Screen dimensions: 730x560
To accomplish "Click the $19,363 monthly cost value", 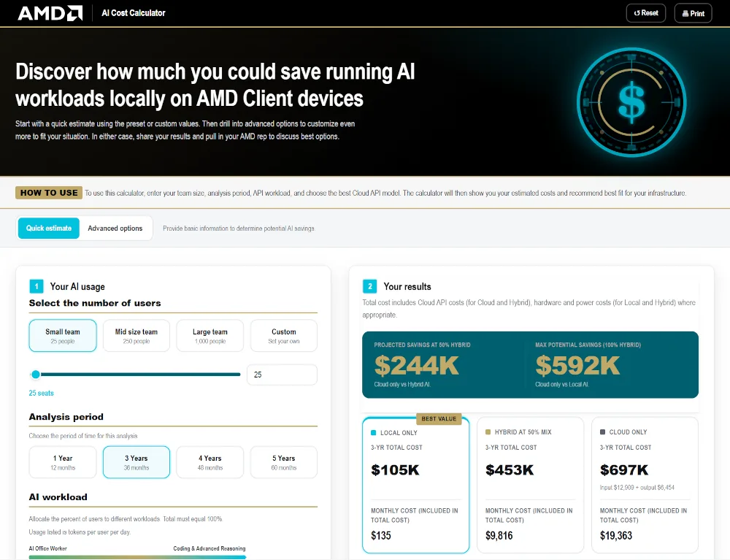I will [616, 536].
